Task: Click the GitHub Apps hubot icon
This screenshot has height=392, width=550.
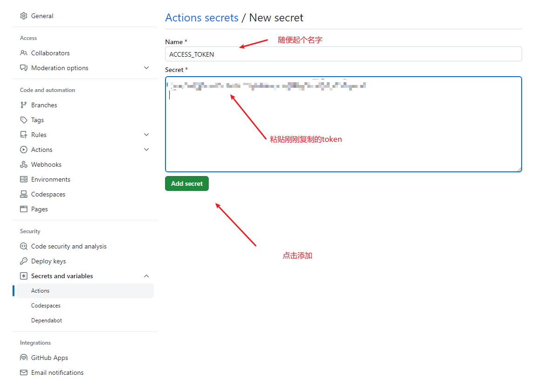Action: click(24, 358)
